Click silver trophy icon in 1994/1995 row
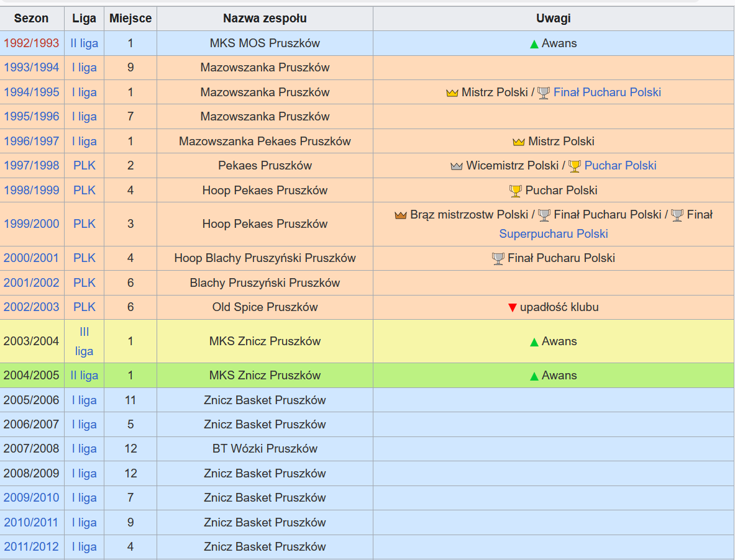The image size is (735, 560). pos(544,93)
